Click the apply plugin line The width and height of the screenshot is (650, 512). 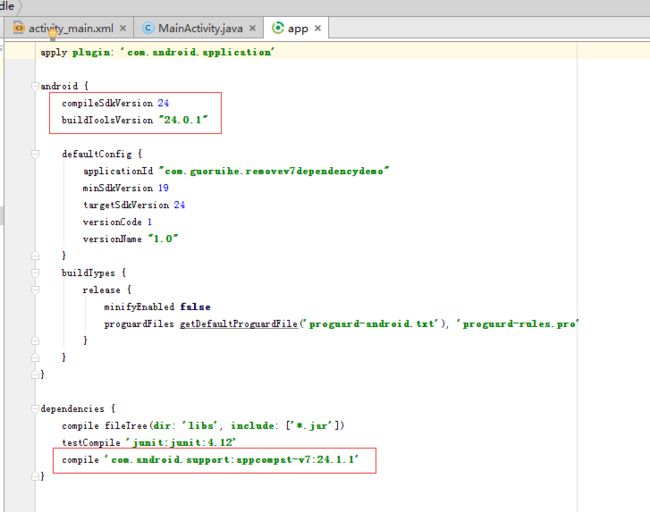[157, 52]
